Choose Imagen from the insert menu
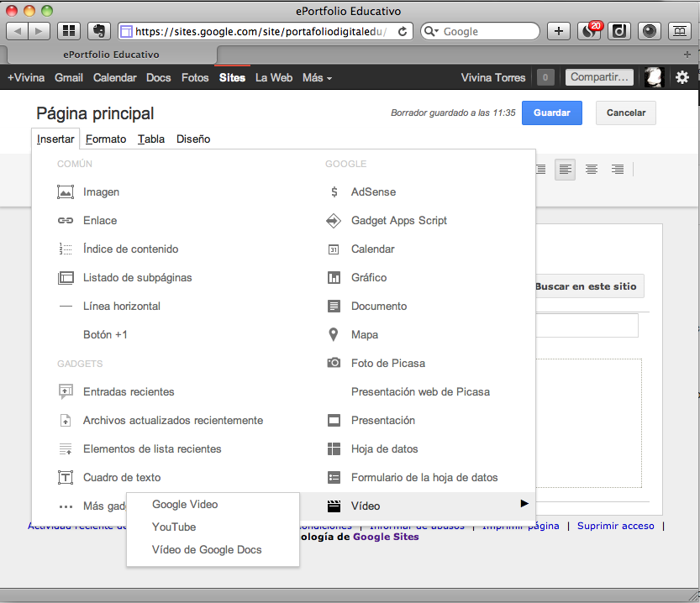This screenshot has height=603, width=700. pos(101,192)
